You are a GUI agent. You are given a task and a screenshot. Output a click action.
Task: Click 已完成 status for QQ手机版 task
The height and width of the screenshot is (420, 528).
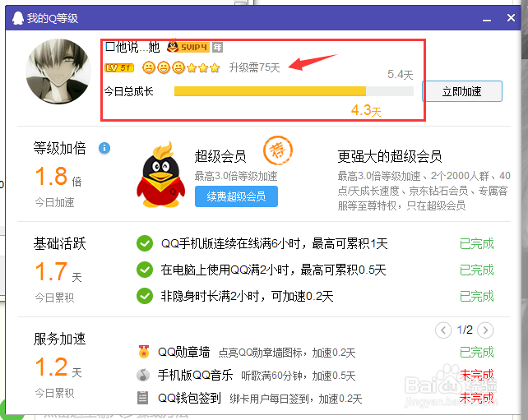pyautogui.click(x=476, y=243)
